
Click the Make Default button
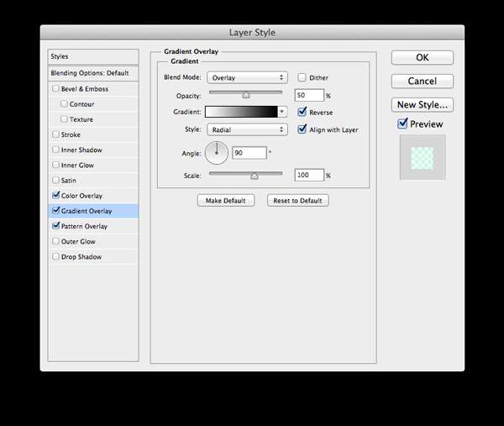226,200
